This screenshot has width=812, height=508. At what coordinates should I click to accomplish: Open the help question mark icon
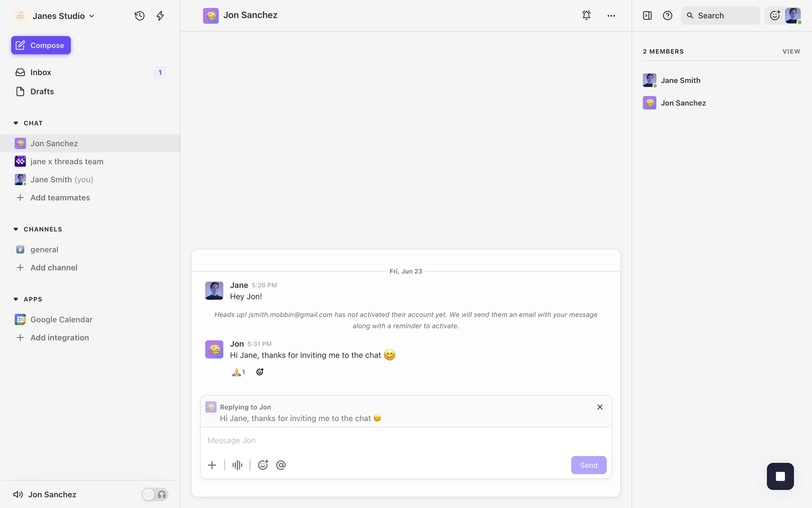point(667,16)
